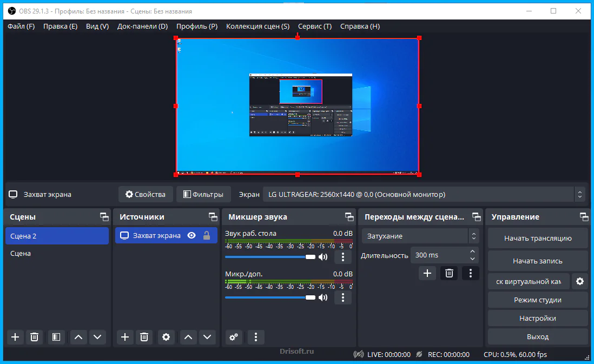The width and height of the screenshot is (594, 364).
Task: Click the Начать запись button
Action: coord(537,260)
